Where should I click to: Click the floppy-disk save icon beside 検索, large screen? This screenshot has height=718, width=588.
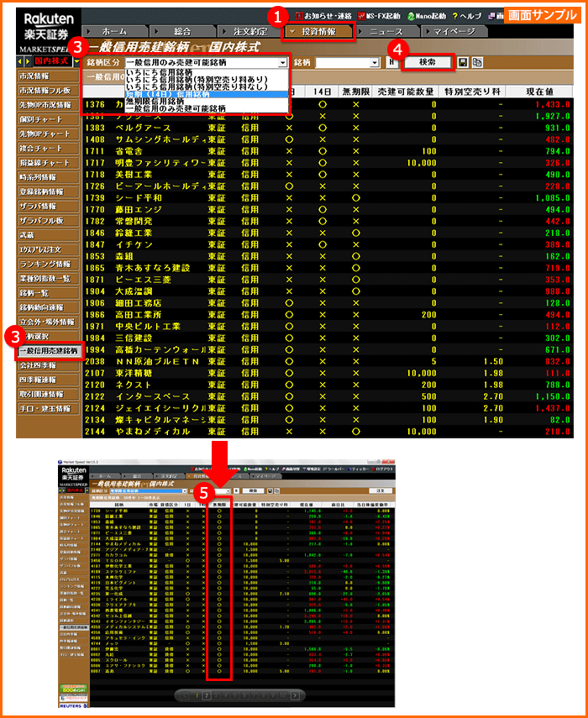coord(463,63)
